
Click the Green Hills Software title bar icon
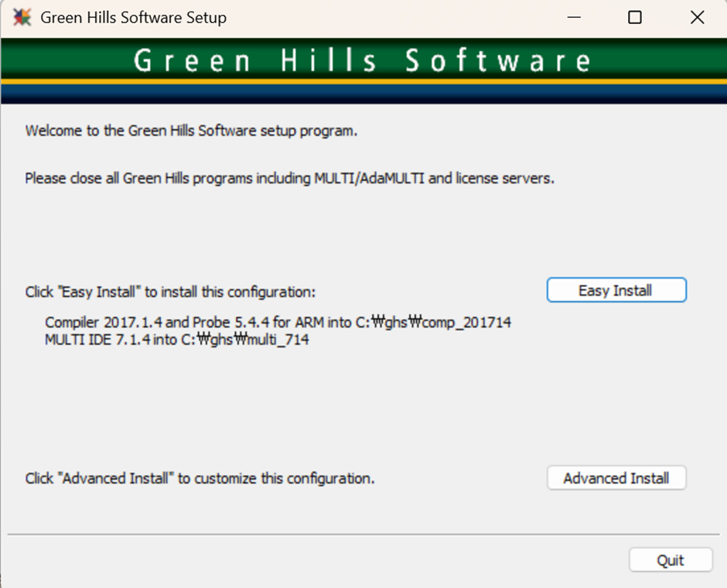click(x=22, y=18)
